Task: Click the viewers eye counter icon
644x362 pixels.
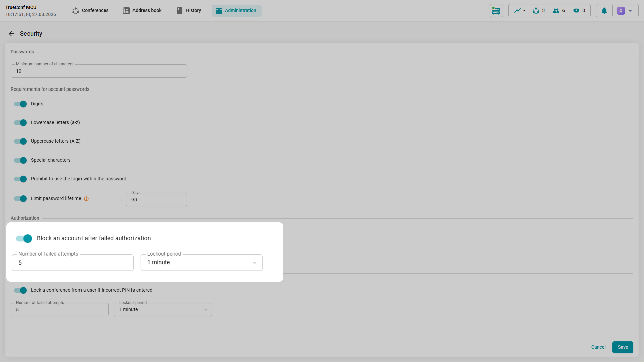Action: pyautogui.click(x=576, y=11)
